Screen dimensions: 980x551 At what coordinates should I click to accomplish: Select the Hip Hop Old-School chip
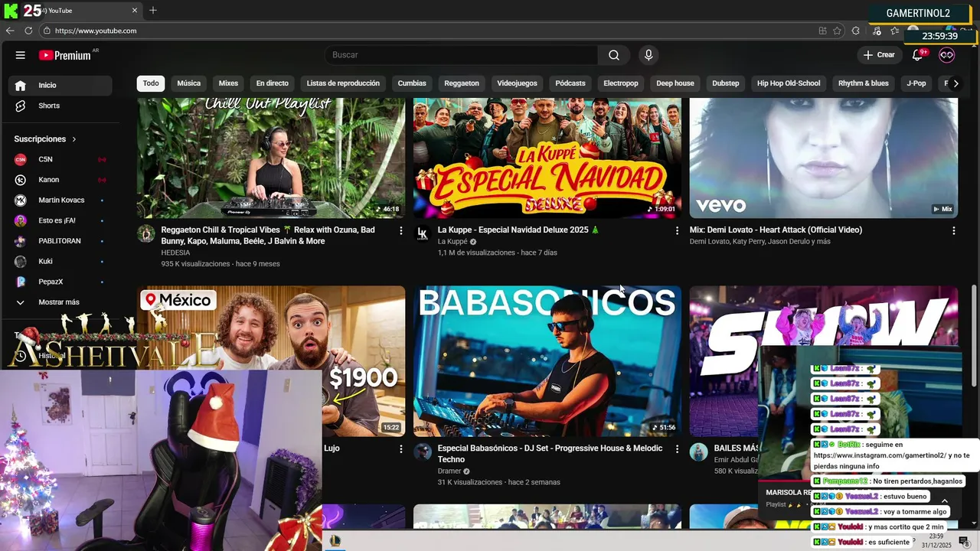(x=789, y=83)
